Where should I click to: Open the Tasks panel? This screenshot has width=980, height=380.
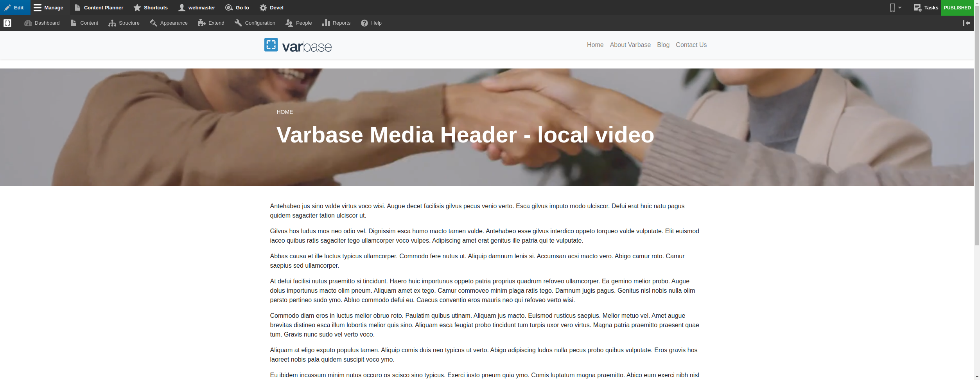point(926,7)
